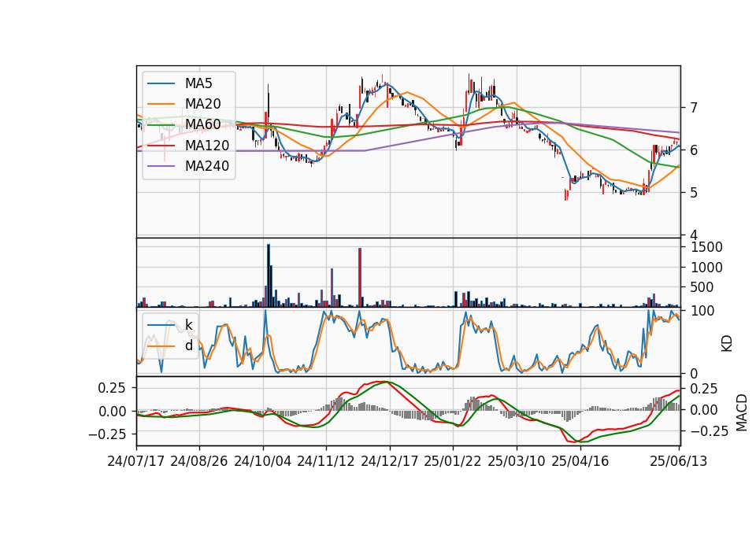This screenshot has height=543, width=756.
Task: Click the purple MA240 legend line sample
Action: tap(161, 166)
